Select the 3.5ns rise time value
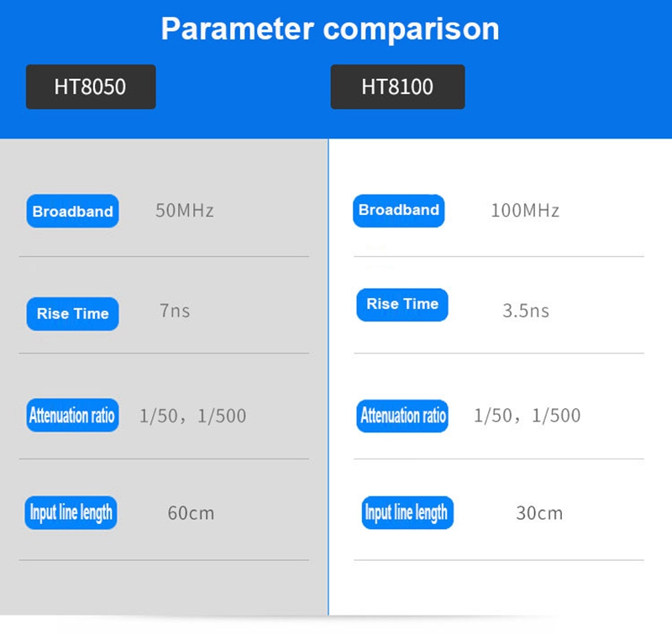Screen dimensions: 672x634 [526, 311]
